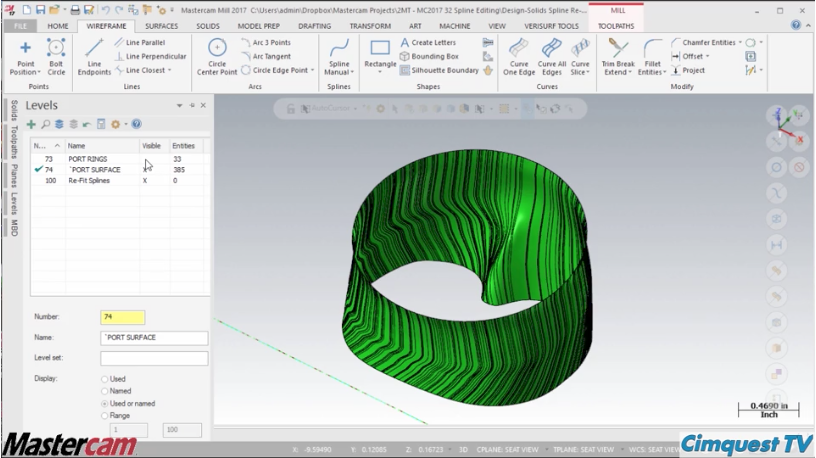This screenshot has height=458, width=816.
Task: Expand the Curve Slice dropdown arrow
Action: pos(588,72)
